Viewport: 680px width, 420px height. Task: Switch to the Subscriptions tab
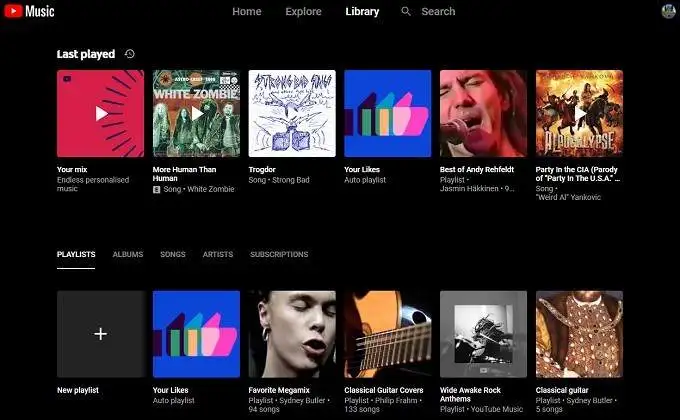tap(279, 254)
